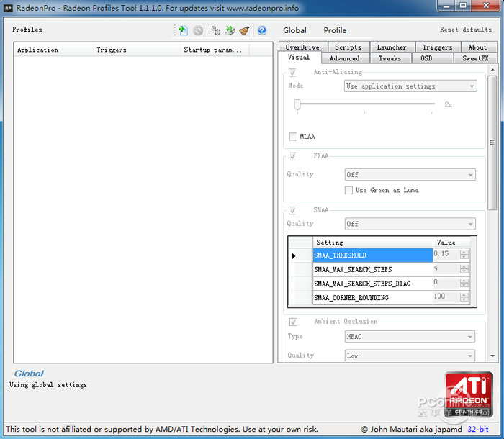This screenshot has width=504, height=439.
Task: Switch to the Tweaks tab
Action: [390, 58]
